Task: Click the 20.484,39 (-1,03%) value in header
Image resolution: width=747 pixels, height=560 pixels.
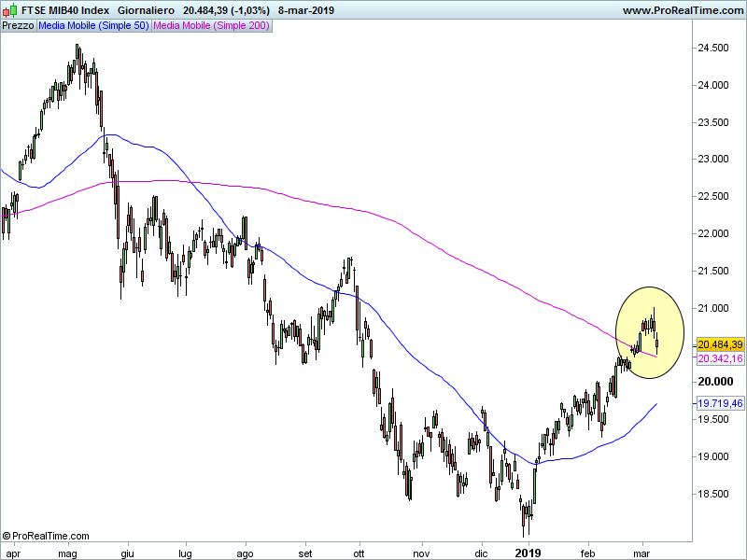Action: [x=226, y=10]
